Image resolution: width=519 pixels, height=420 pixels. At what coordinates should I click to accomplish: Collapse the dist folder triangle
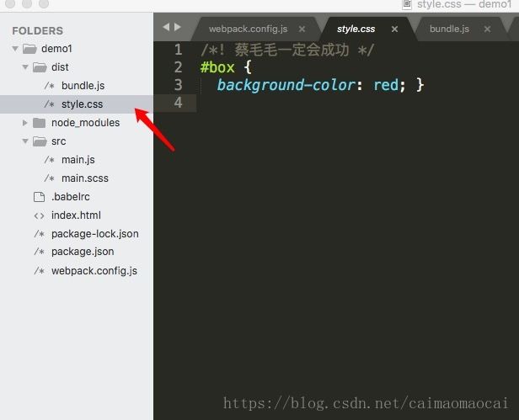tap(25, 67)
